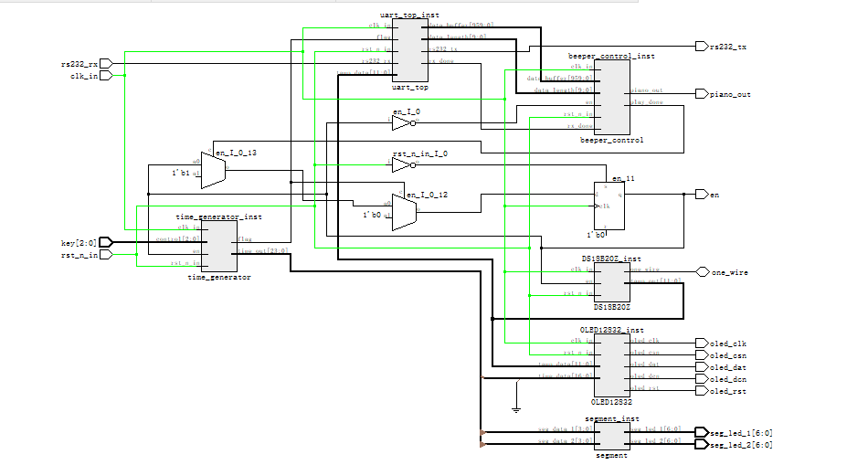The image size is (868, 465).
Task: Select the key[2:0] input bus port
Action: [x=106, y=242]
